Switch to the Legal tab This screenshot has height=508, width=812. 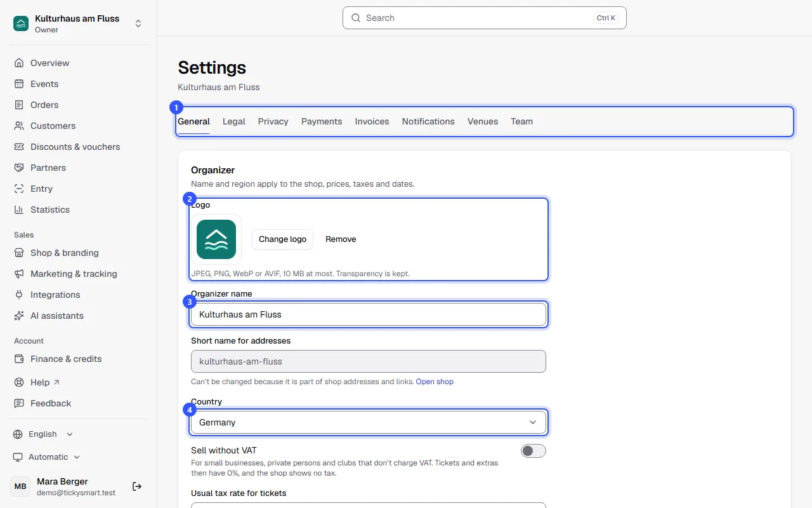point(234,121)
